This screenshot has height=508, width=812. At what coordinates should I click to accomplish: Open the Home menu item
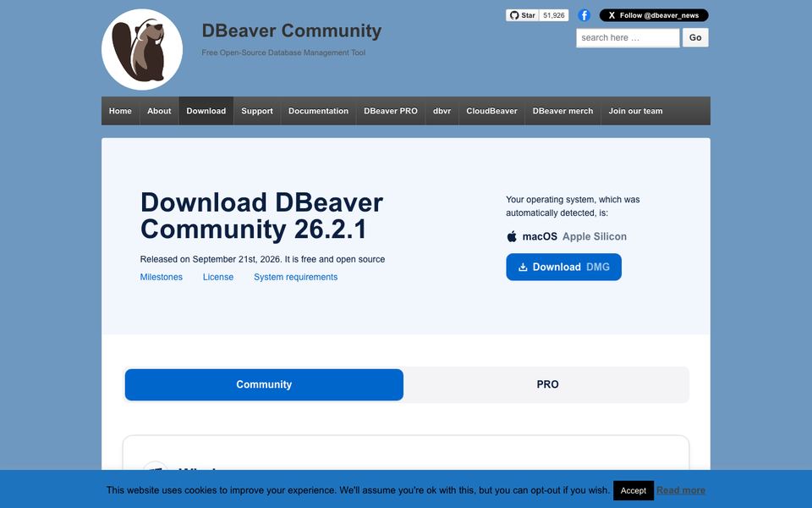tap(120, 111)
